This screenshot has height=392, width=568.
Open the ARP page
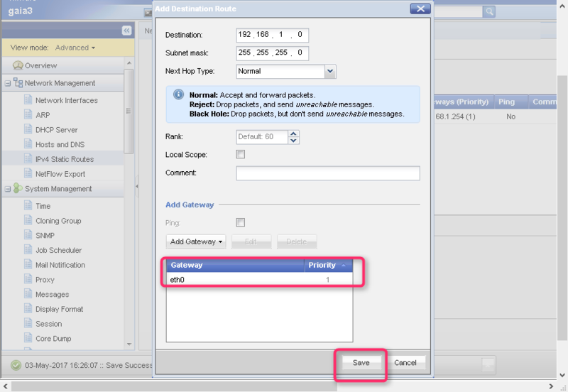coord(43,115)
